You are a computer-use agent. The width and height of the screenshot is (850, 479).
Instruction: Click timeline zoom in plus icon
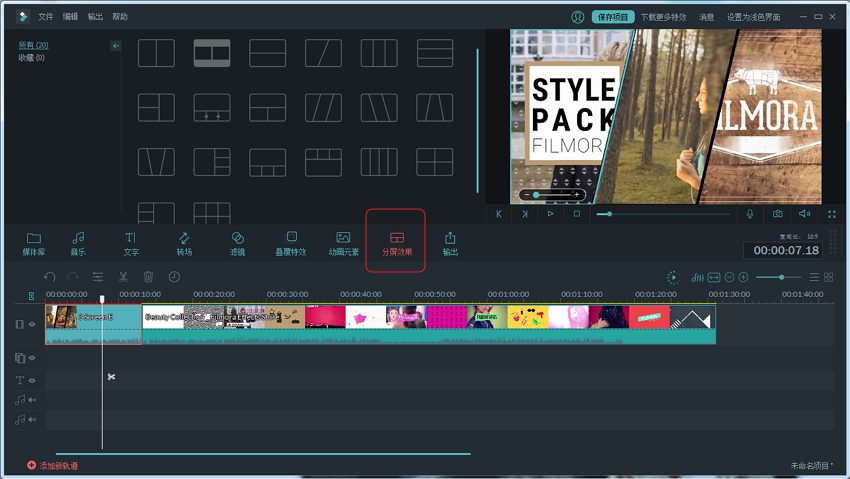click(743, 277)
